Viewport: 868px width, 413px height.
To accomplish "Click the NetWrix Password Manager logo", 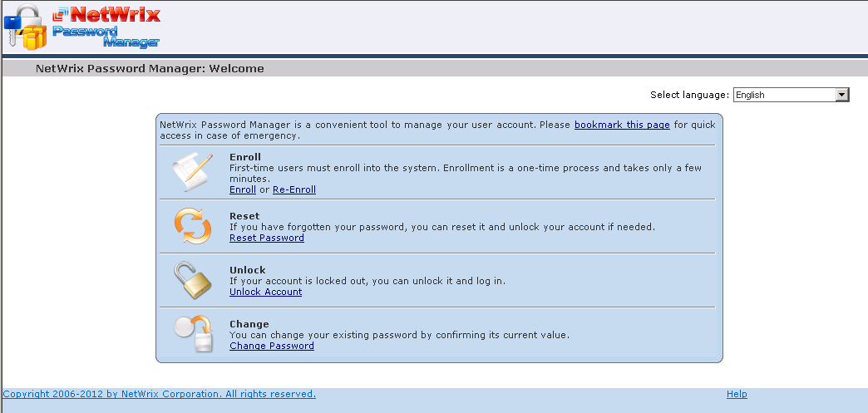I will pos(82,27).
